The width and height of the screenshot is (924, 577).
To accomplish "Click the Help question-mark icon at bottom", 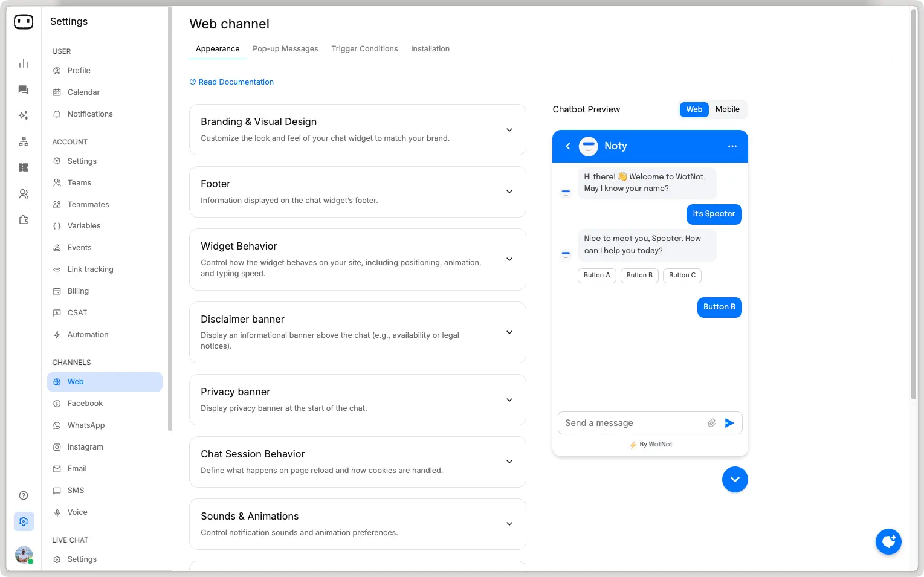I will click(24, 495).
